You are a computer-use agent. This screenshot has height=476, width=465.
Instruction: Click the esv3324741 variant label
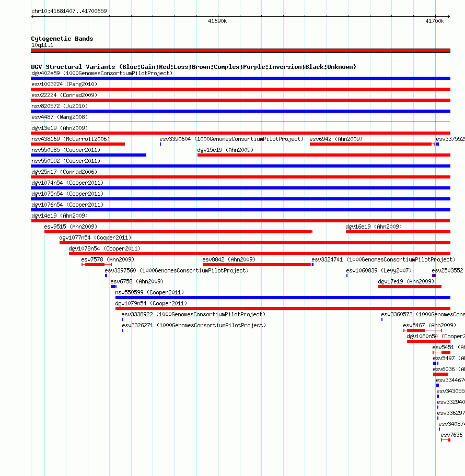[x=383, y=259]
